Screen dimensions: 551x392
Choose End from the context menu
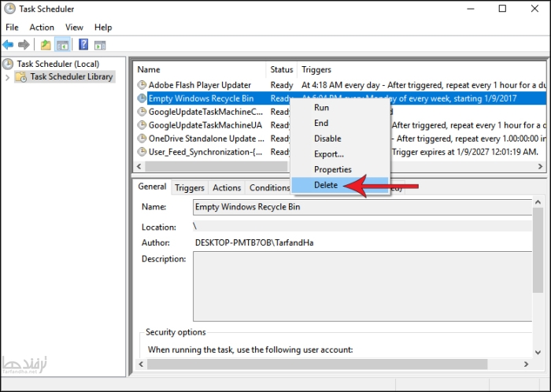tap(340, 123)
